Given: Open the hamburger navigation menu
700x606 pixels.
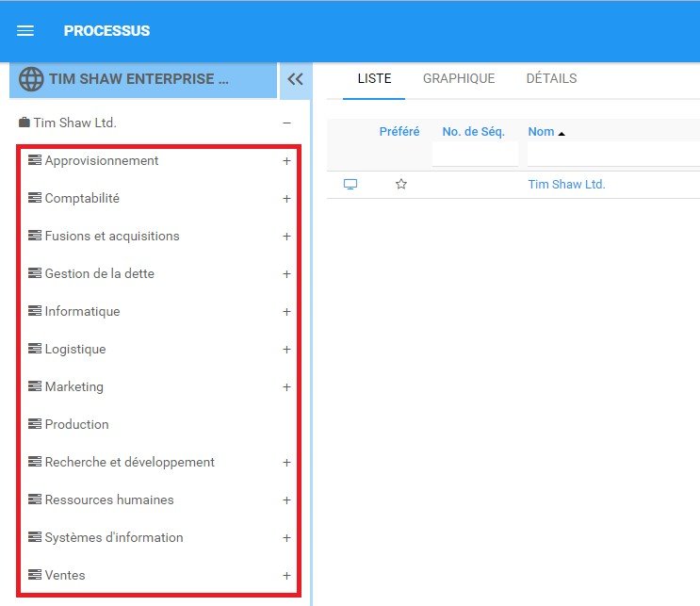Looking at the screenshot, I should click(x=25, y=30).
